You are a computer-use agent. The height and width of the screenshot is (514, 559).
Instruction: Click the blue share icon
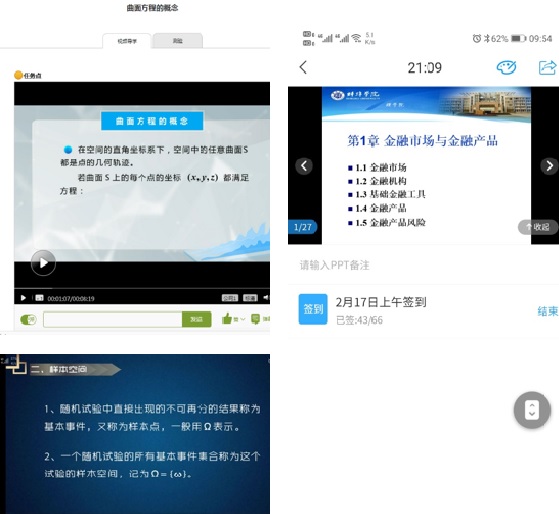547,67
